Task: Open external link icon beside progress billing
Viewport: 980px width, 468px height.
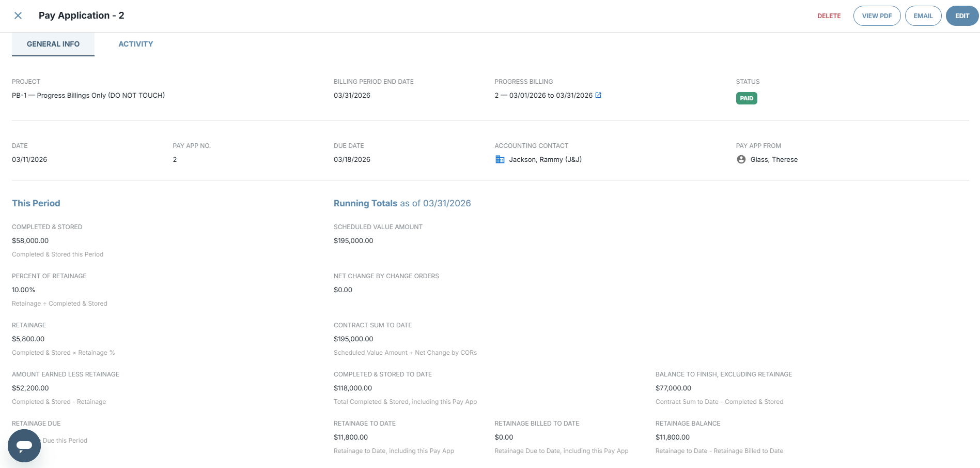Action: pos(598,95)
